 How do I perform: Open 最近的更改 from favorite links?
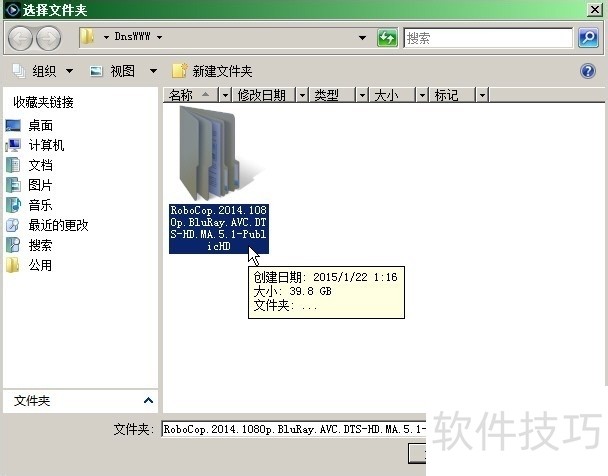pyautogui.click(x=59, y=225)
